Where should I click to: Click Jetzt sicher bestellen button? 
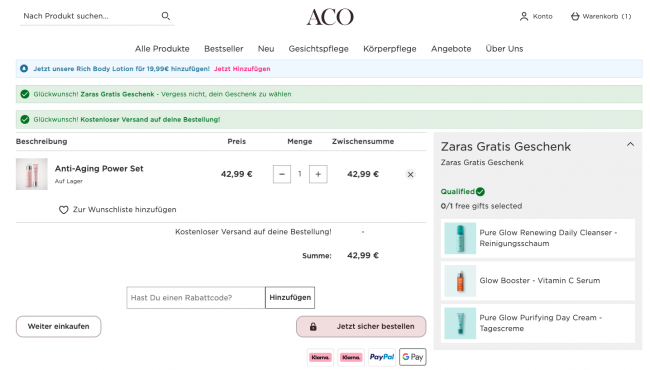[361, 326]
